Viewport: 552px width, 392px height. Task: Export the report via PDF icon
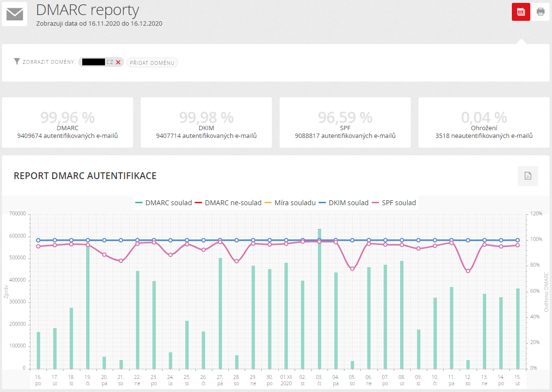click(x=528, y=176)
